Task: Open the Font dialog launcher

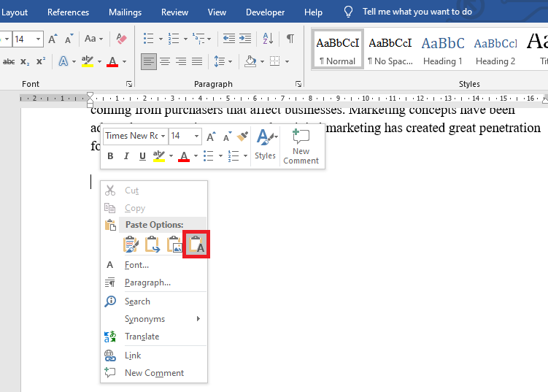Action: click(x=129, y=84)
